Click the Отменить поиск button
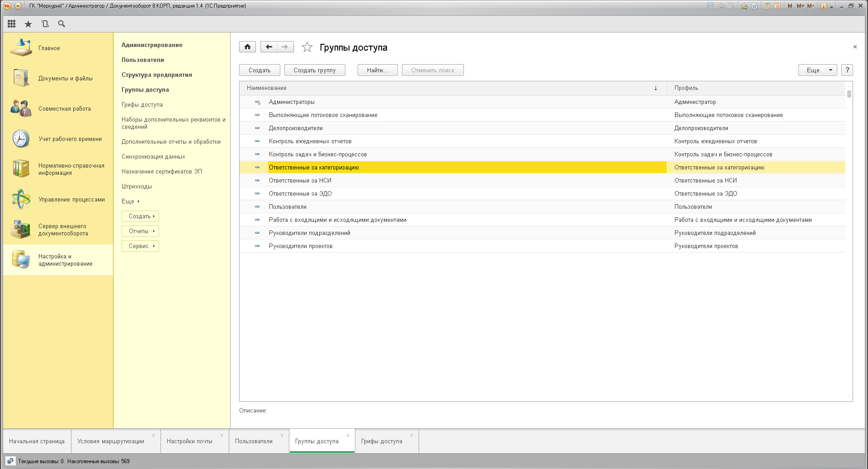 (433, 70)
